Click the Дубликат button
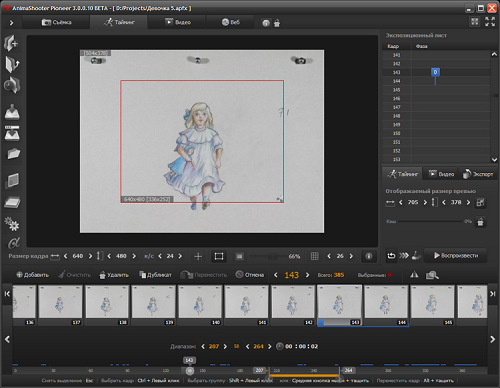The width and height of the screenshot is (500, 388). coord(155,275)
